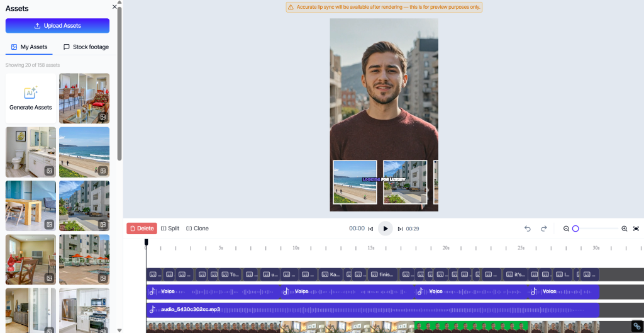Screen dimensions: 644x333
Task: Select the bedroom footage video clip
Action: click(x=347, y=327)
